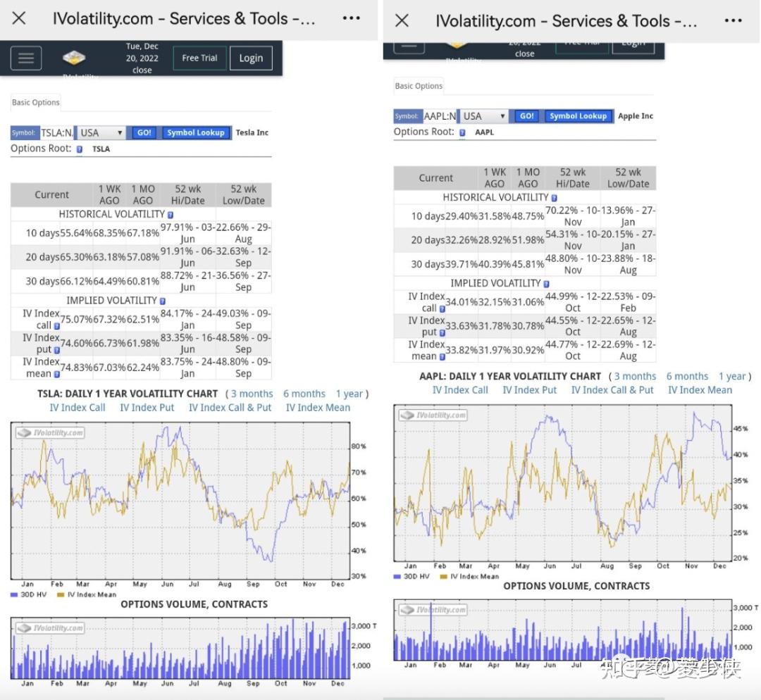Click the TSLA options volume chart
Image resolution: width=761 pixels, height=700 pixels.
180,648
